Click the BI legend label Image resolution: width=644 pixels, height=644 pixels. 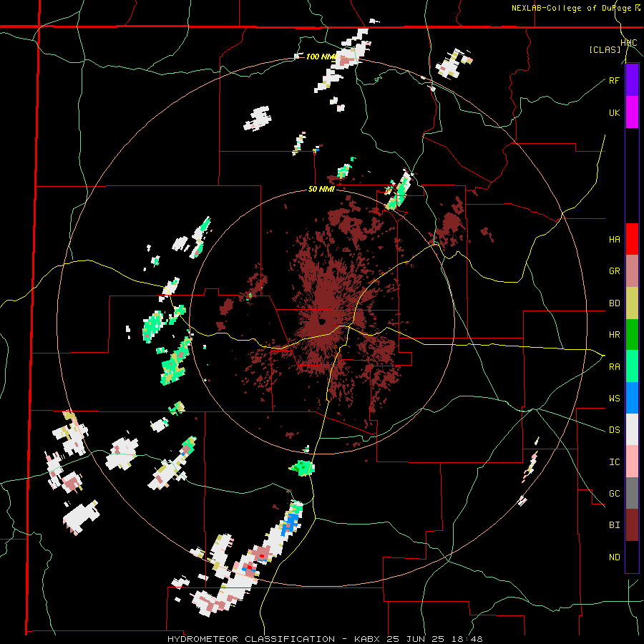tap(614, 525)
